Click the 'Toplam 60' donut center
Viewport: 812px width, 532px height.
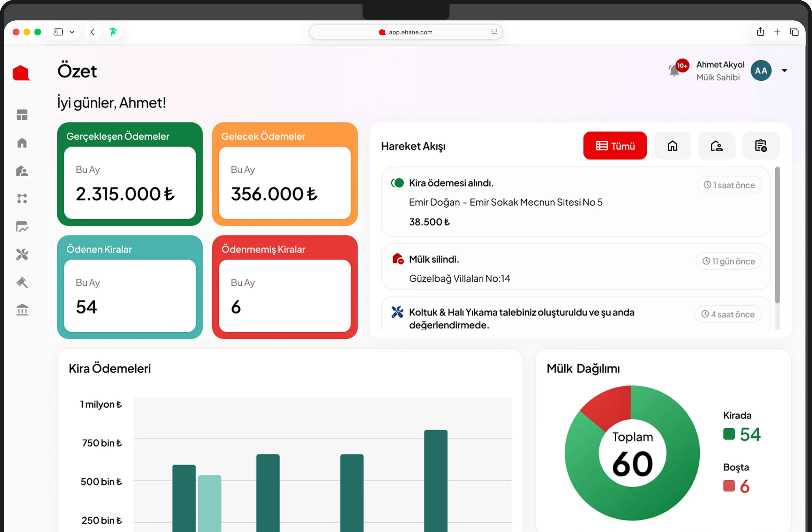pos(633,454)
